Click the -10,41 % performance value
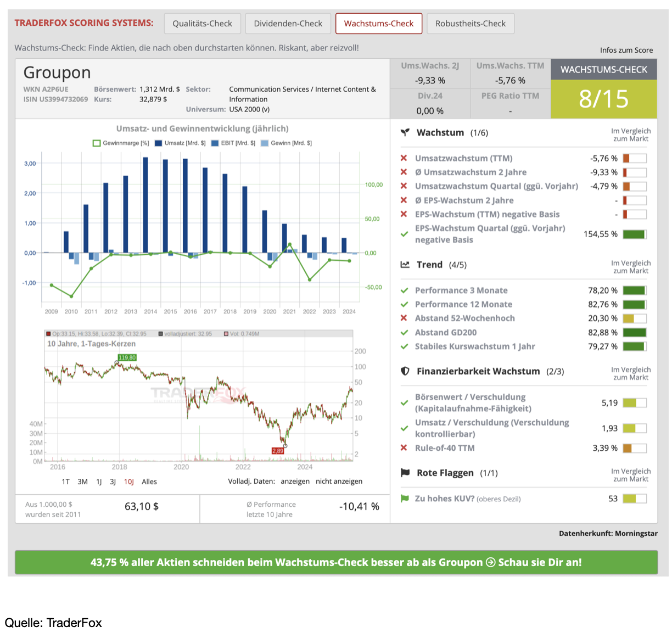 359,506
